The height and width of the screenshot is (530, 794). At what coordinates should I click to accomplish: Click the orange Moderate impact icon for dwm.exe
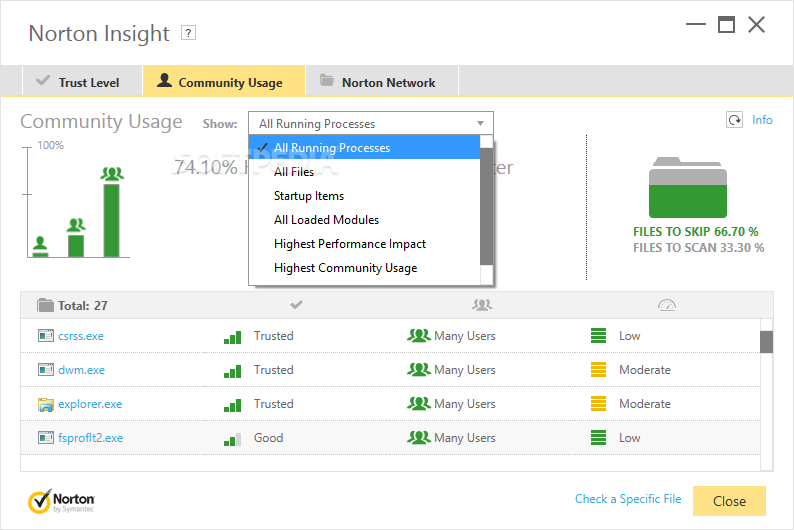point(599,370)
